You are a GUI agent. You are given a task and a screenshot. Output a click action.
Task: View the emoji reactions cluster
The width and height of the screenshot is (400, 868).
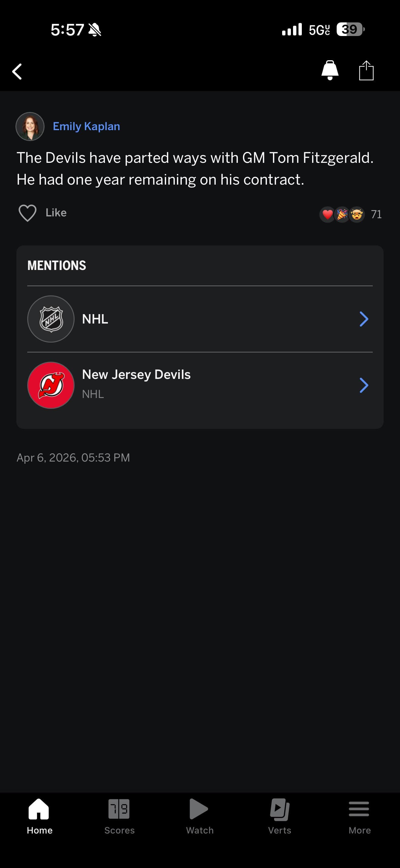pyautogui.click(x=342, y=214)
